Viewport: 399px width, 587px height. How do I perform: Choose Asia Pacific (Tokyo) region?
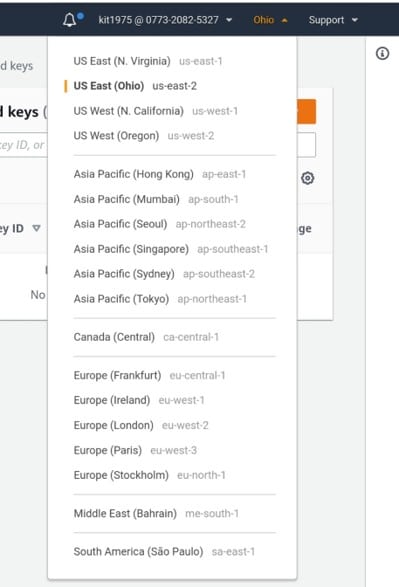(x=160, y=299)
